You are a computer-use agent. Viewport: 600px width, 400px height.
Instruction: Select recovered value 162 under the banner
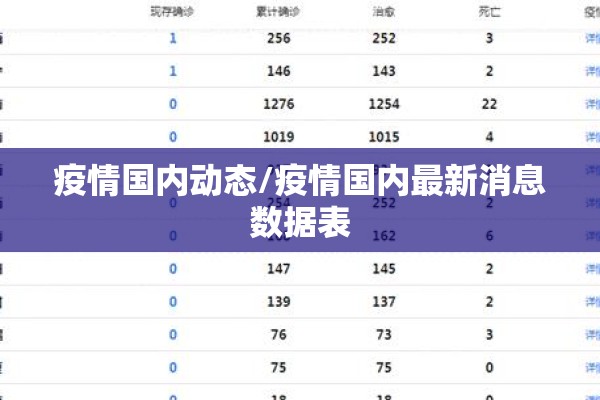tap(384, 235)
